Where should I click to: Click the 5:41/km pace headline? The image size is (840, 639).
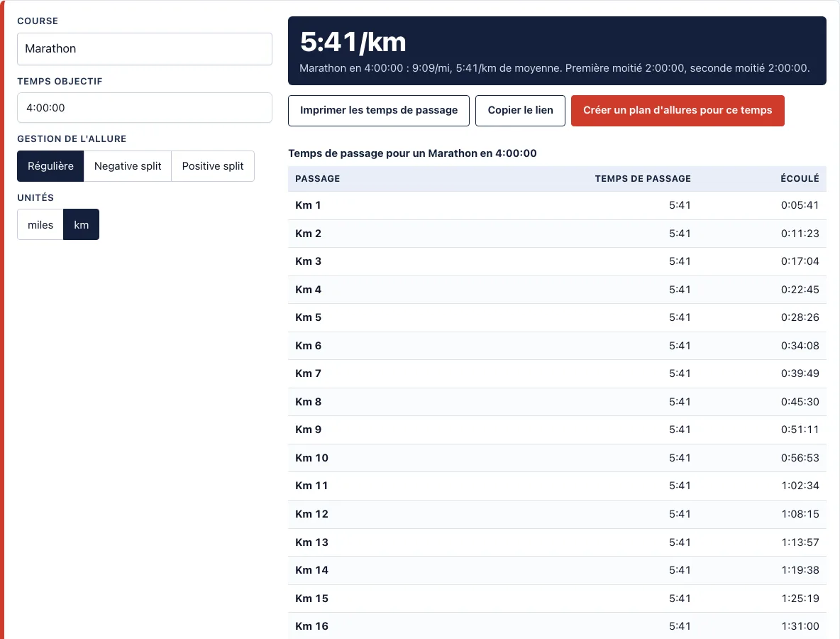353,42
